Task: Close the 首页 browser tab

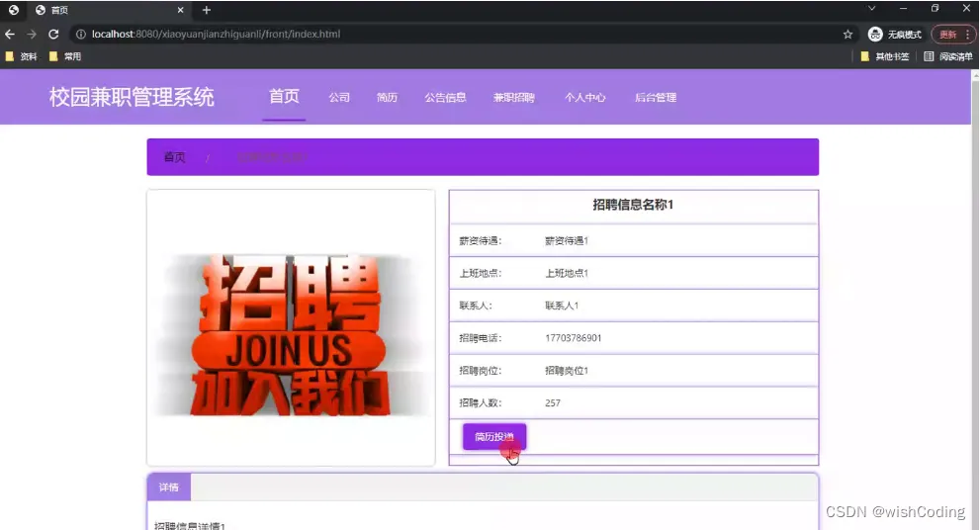Action: pyautogui.click(x=181, y=10)
